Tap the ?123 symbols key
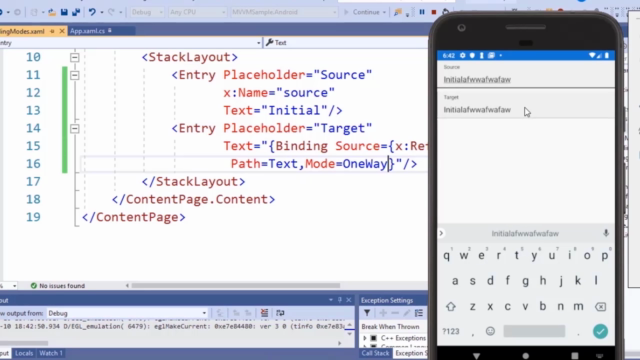 tap(451, 331)
